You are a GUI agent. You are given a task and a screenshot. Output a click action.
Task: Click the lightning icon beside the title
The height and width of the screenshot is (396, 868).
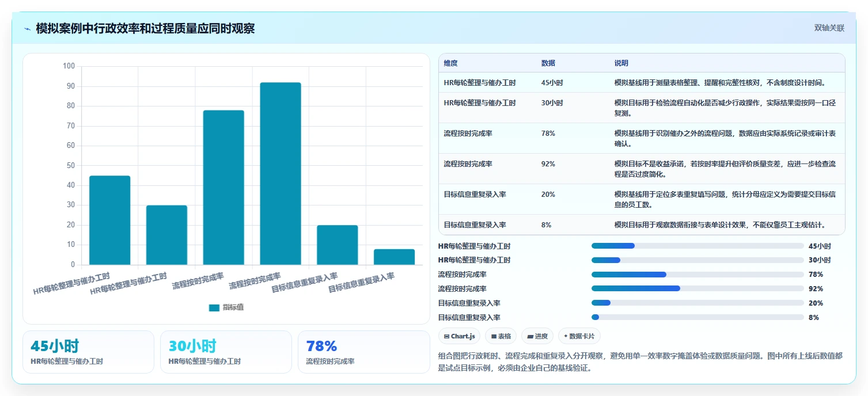27,29
